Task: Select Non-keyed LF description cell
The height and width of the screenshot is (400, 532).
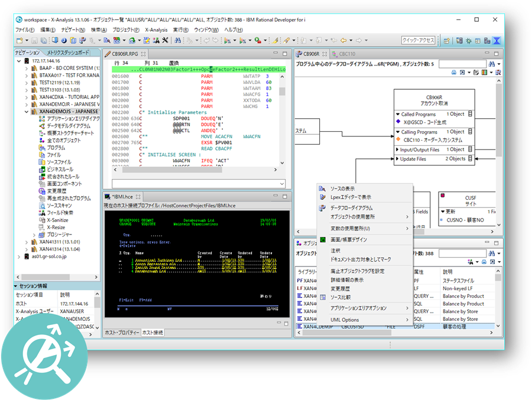Action: point(458,288)
